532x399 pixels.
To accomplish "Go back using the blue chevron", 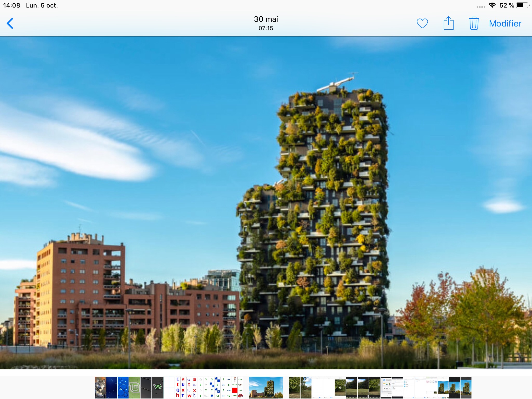I will tap(10, 23).
